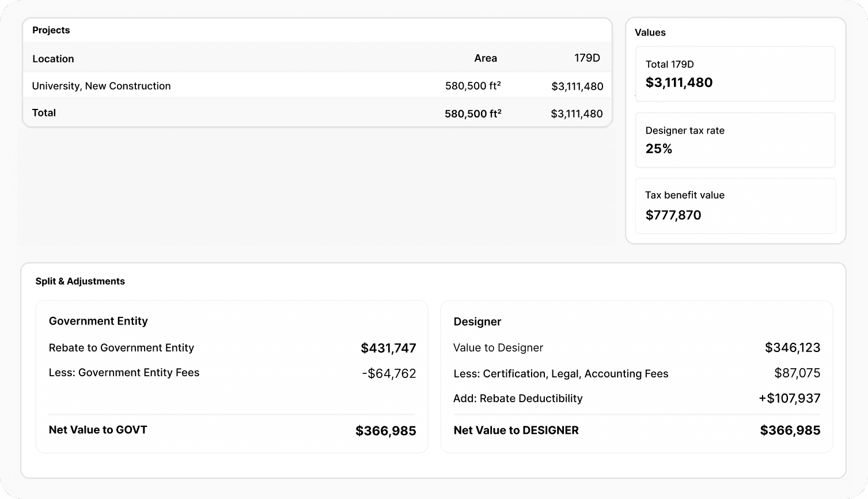The height and width of the screenshot is (499, 868).
Task: Select the University, New Construction row
Action: 317,86
